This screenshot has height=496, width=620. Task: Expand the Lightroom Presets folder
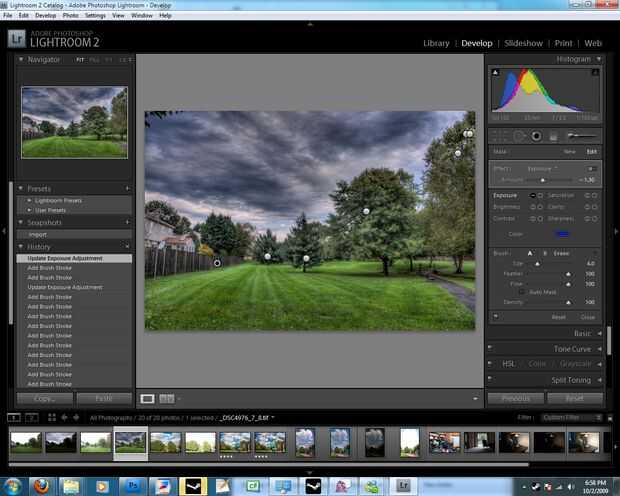tap(29, 201)
